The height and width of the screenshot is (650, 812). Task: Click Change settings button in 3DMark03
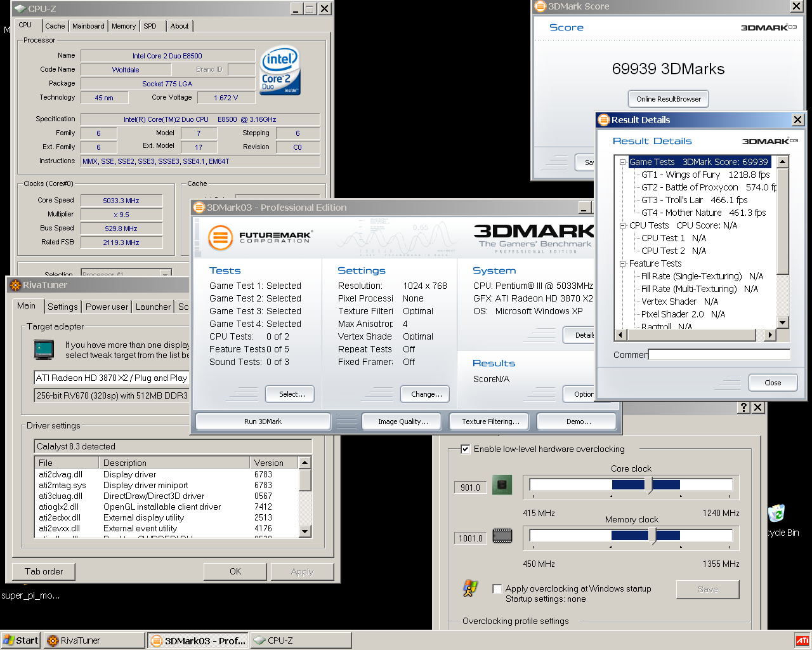[426, 394]
